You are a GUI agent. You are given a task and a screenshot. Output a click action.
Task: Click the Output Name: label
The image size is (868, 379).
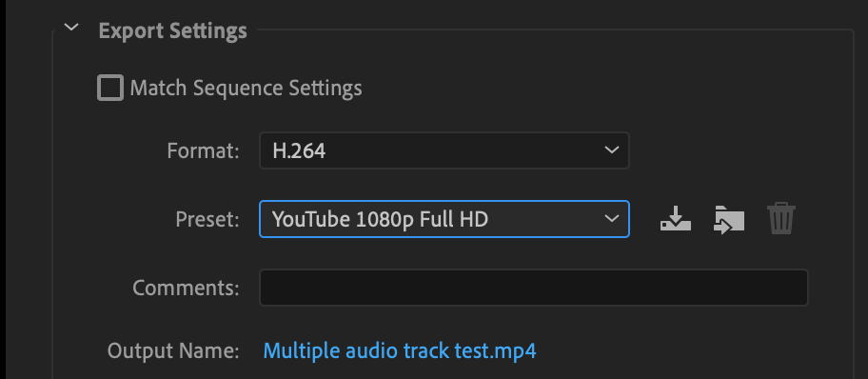tap(173, 350)
